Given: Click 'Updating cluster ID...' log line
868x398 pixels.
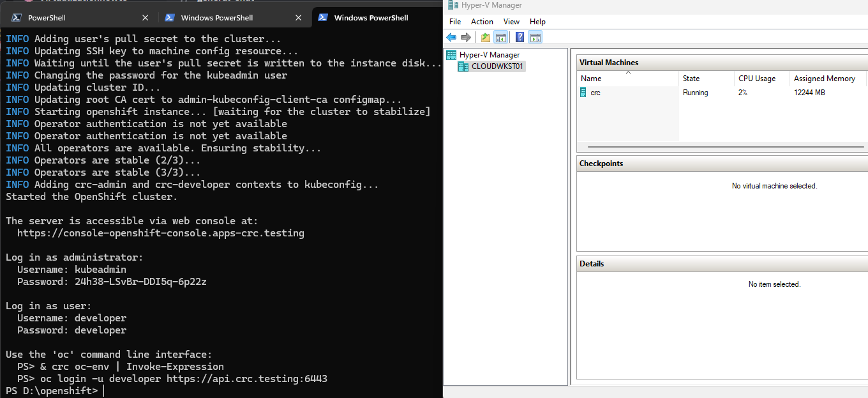Looking at the screenshot, I should [83, 88].
